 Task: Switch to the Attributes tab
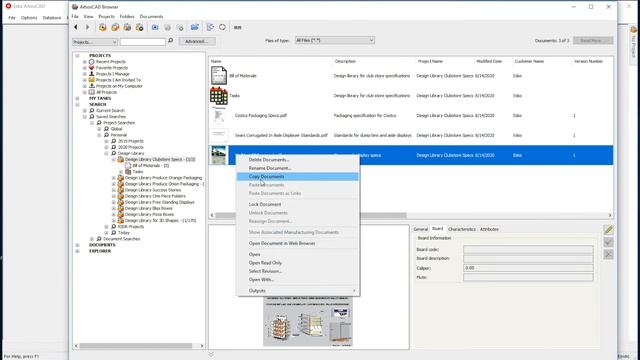click(x=489, y=229)
